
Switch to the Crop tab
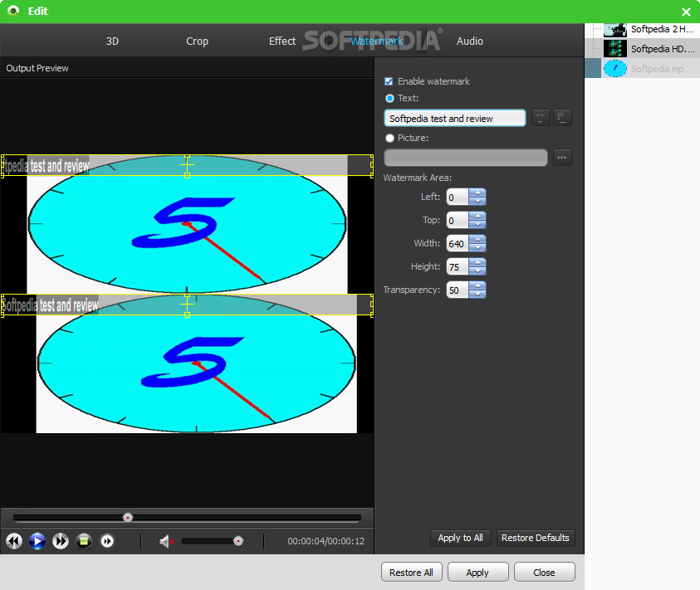coord(197,41)
